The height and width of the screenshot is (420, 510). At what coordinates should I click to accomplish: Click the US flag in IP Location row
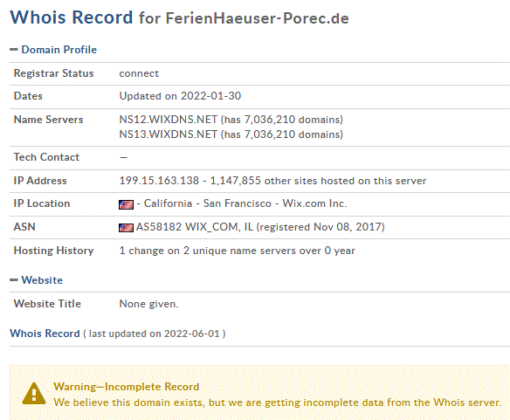tap(126, 204)
